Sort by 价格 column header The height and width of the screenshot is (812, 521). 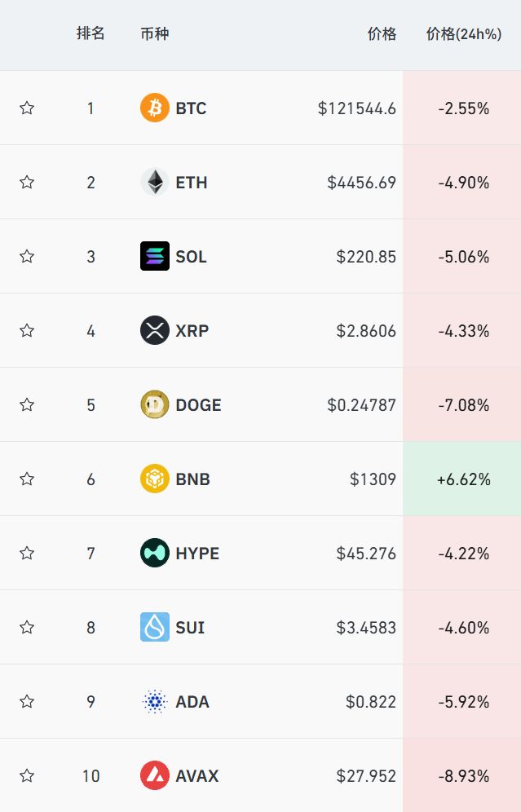(x=382, y=33)
